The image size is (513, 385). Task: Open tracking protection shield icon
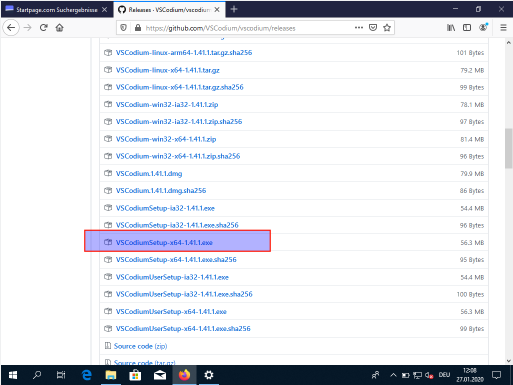[x=123, y=28]
